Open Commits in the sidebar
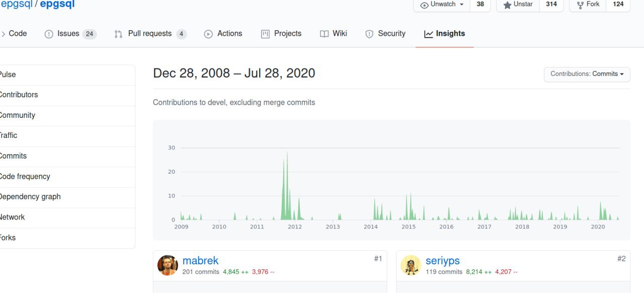This screenshot has width=644, height=293. 67,156
